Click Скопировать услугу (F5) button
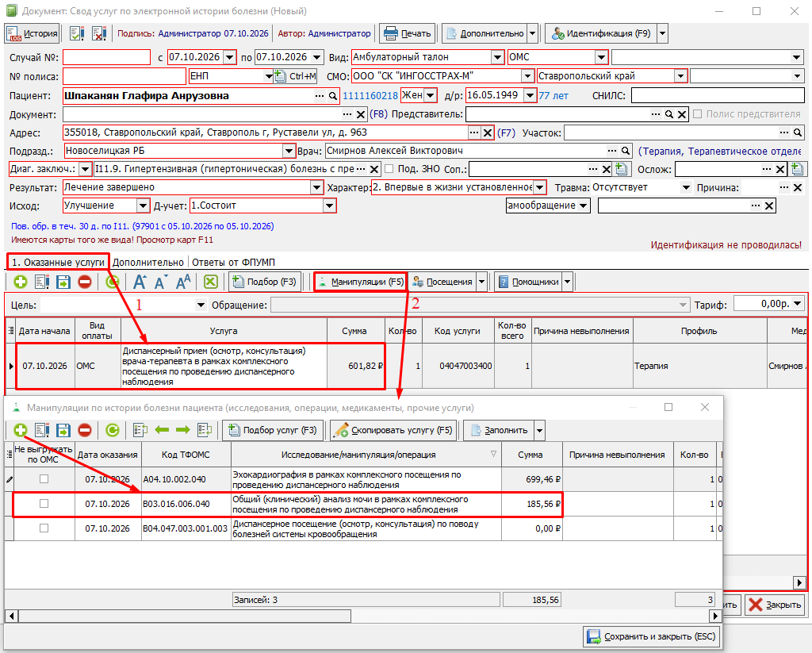Viewport: 812px width, 653px height. pos(393,430)
